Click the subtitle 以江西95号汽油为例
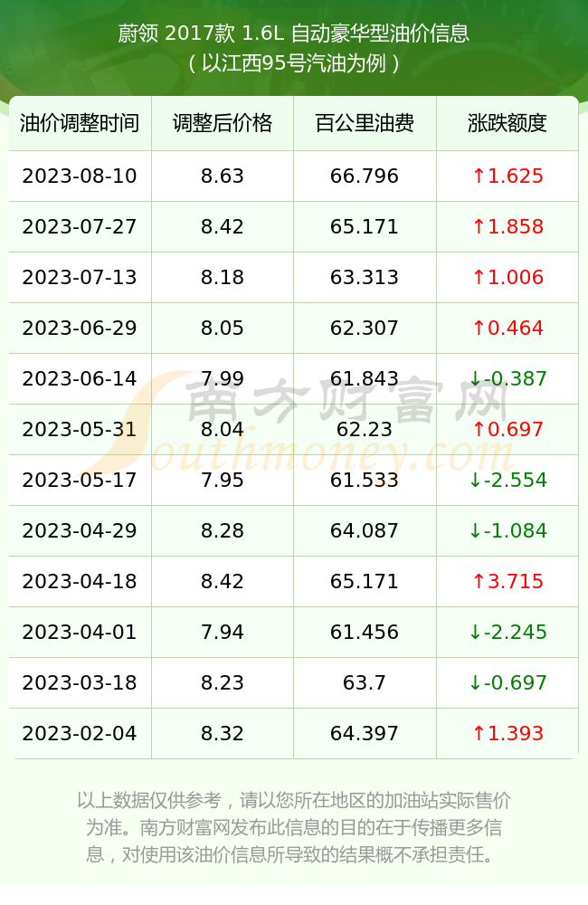588x905 pixels. 294,63
